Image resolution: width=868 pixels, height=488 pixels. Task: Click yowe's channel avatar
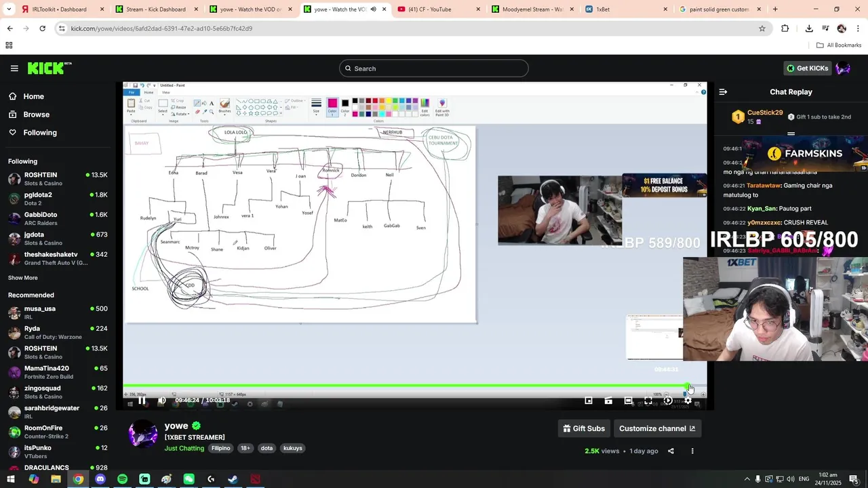[144, 434]
